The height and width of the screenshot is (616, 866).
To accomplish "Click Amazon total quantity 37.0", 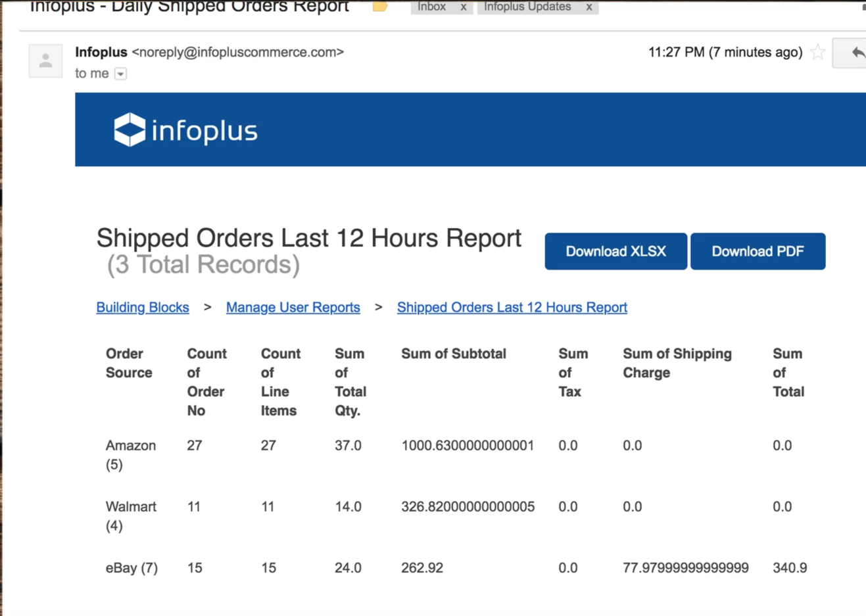I will [x=348, y=446].
